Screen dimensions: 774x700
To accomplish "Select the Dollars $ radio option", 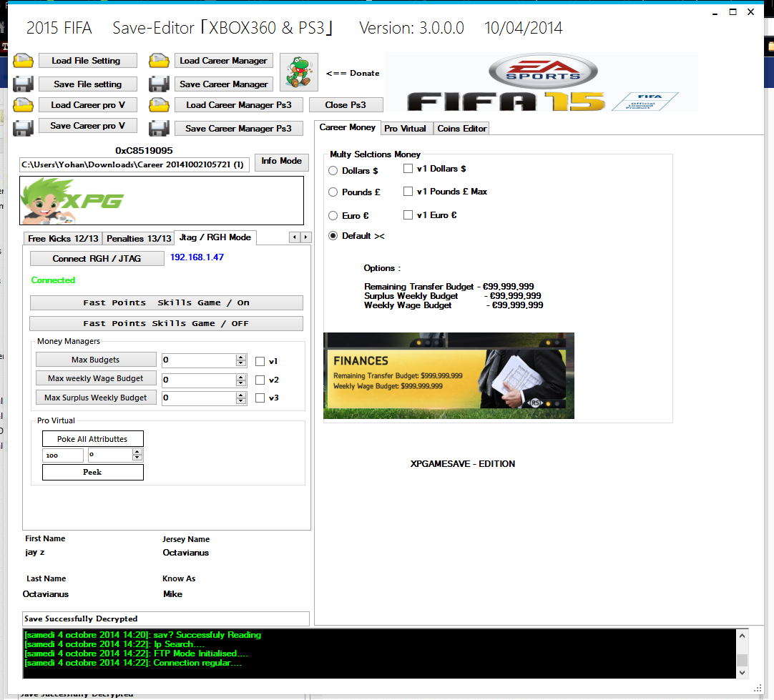I will (x=333, y=171).
